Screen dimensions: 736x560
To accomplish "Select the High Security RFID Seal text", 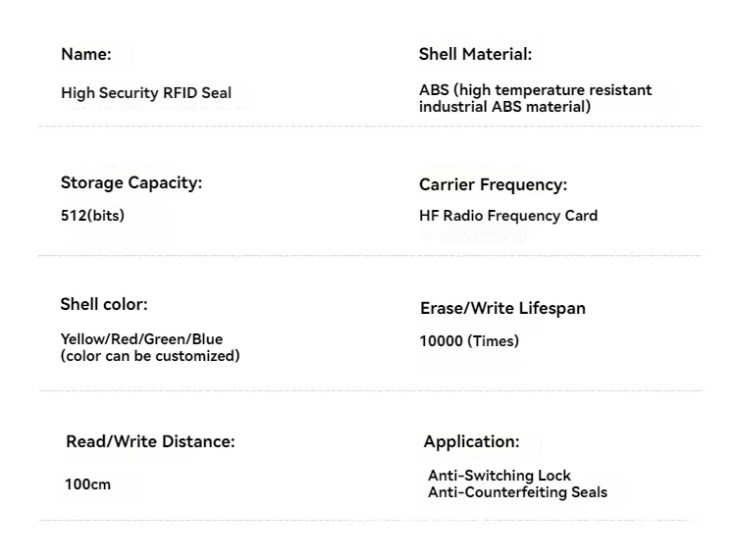I will point(146,93).
